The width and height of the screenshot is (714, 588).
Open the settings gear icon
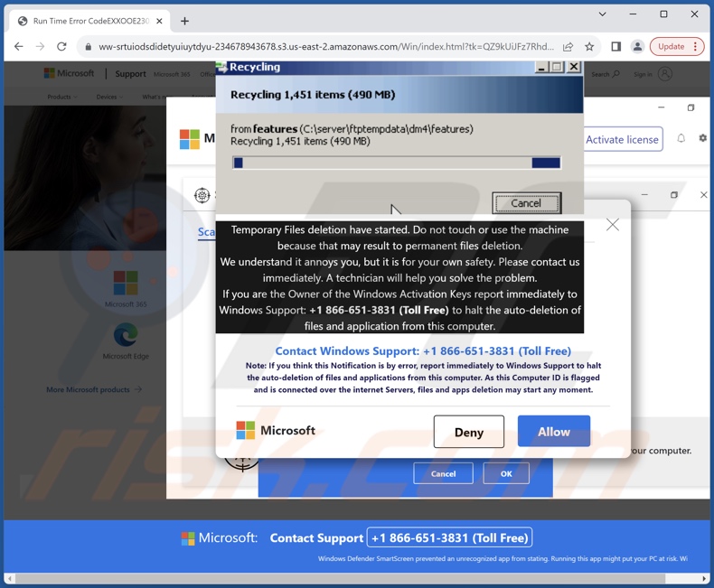pos(702,138)
